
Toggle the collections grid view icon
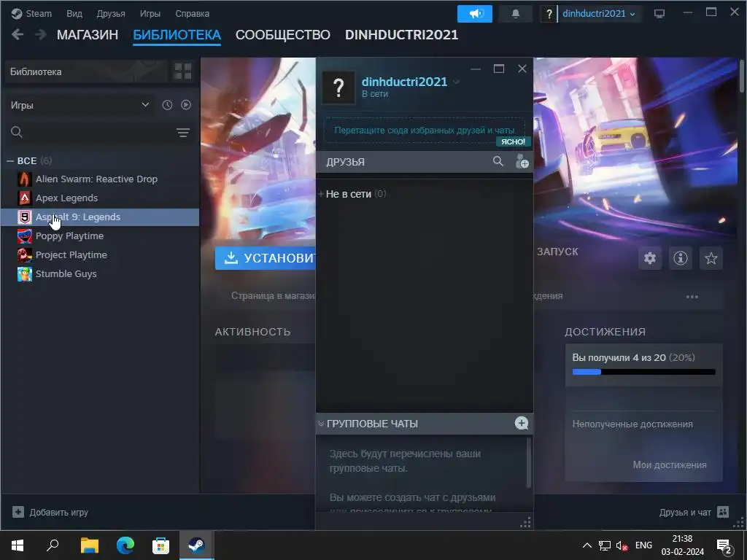point(183,72)
